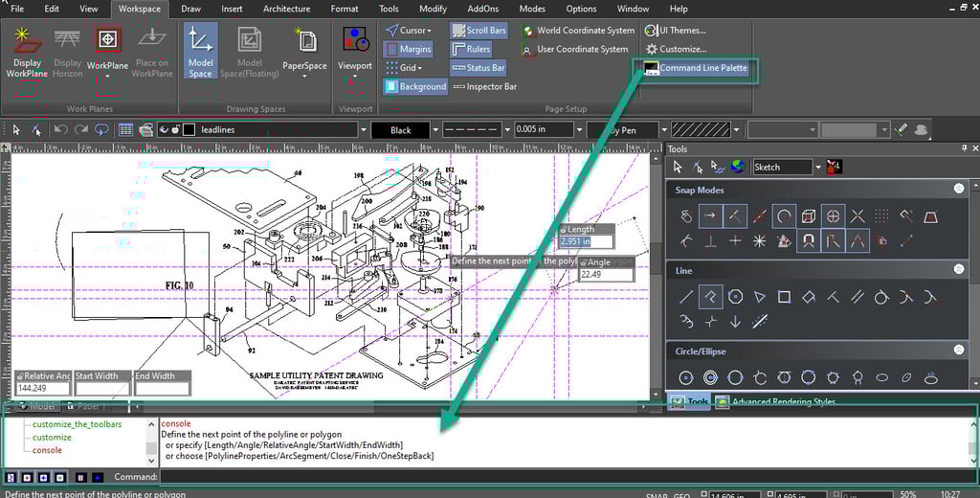Click Model Space(Floating) ribbon icon

click(x=250, y=53)
